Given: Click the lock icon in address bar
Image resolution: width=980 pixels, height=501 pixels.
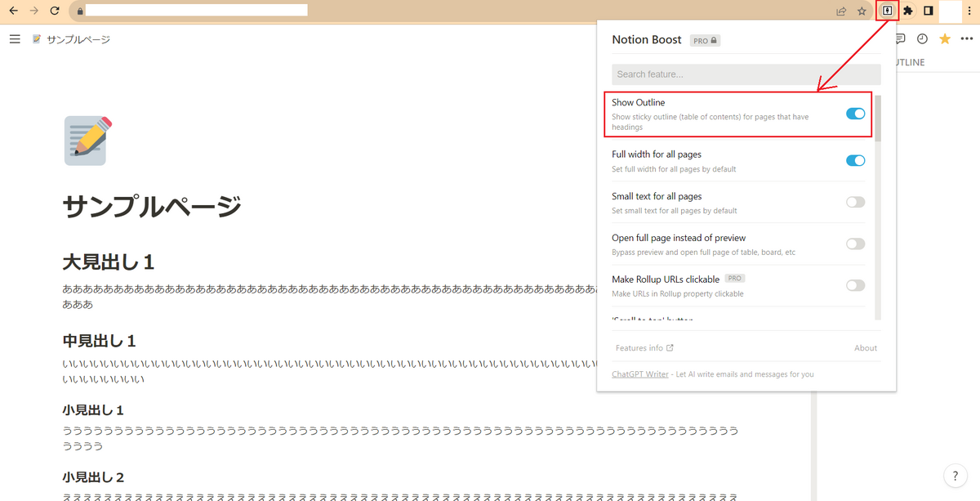Looking at the screenshot, I should point(79,11).
